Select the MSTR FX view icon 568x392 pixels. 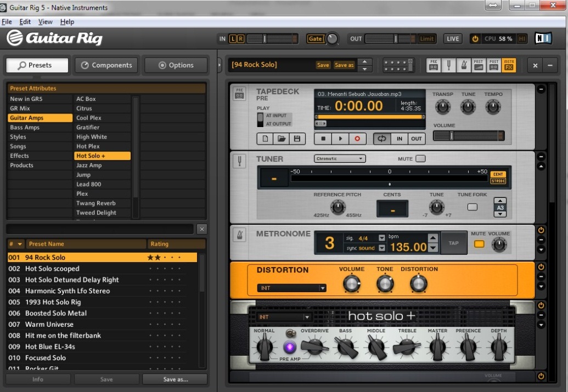point(508,65)
